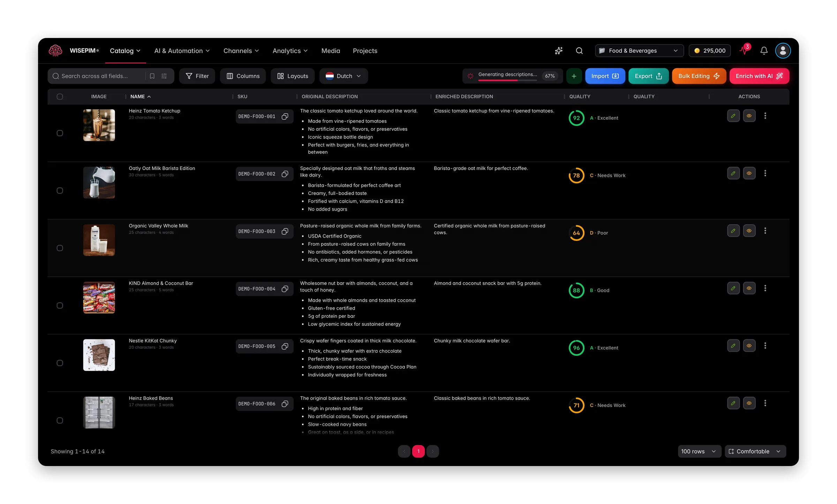Click the teal Export button
Screen dimensions: 837x504
click(648, 76)
